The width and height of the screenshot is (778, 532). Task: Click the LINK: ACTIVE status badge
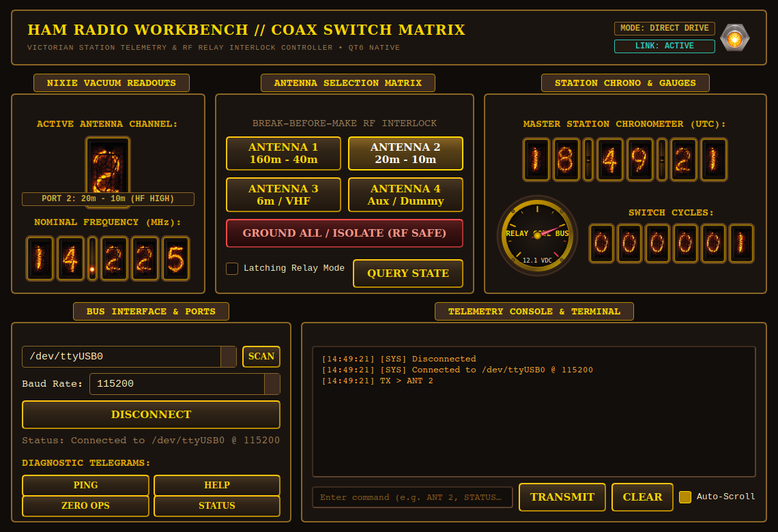coord(665,46)
